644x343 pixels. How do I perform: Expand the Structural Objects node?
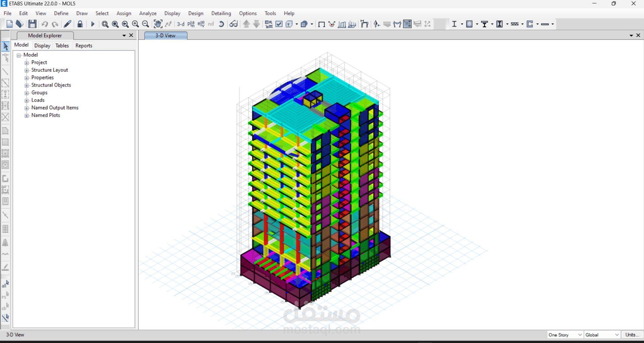click(27, 85)
